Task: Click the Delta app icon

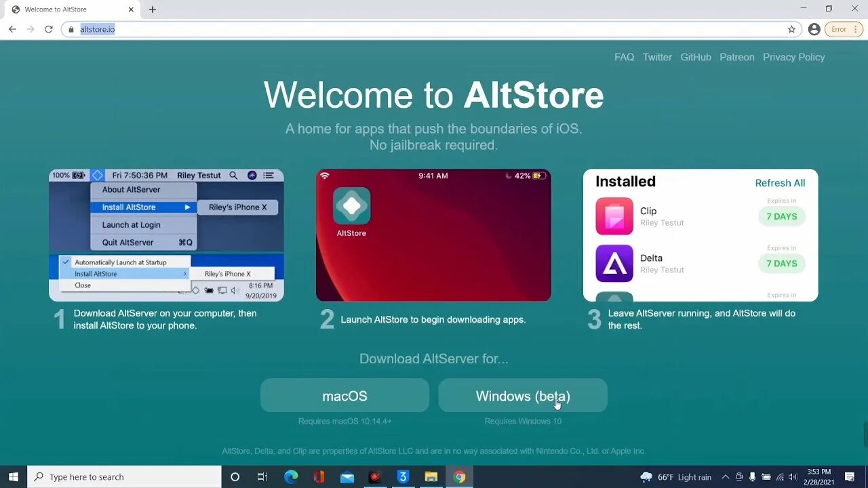Action: pos(614,263)
